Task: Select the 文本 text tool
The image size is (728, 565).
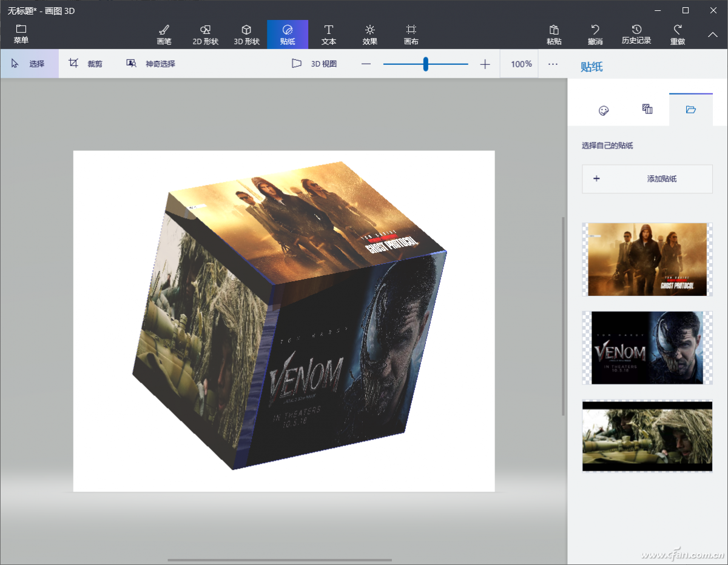Action: tap(329, 35)
